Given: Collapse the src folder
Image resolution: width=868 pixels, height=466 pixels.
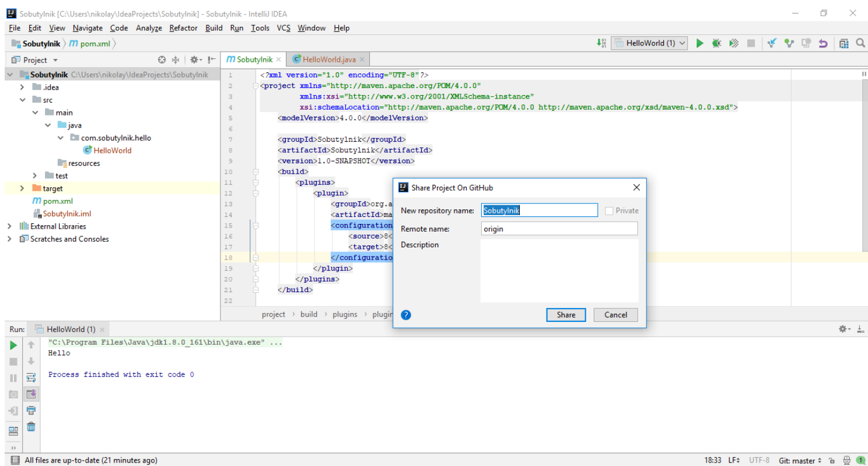Looking at the screenshot, I should 22,100.
